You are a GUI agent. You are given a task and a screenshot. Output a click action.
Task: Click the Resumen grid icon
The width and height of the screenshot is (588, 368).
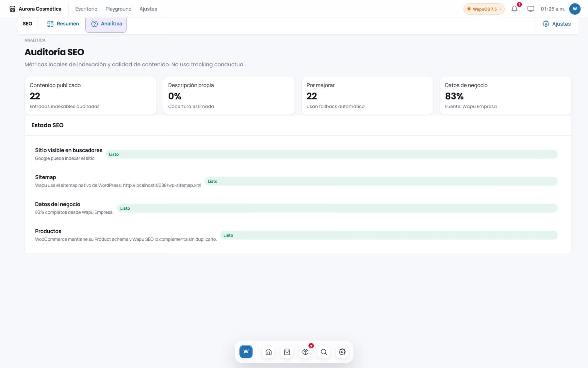coord(50,24)
